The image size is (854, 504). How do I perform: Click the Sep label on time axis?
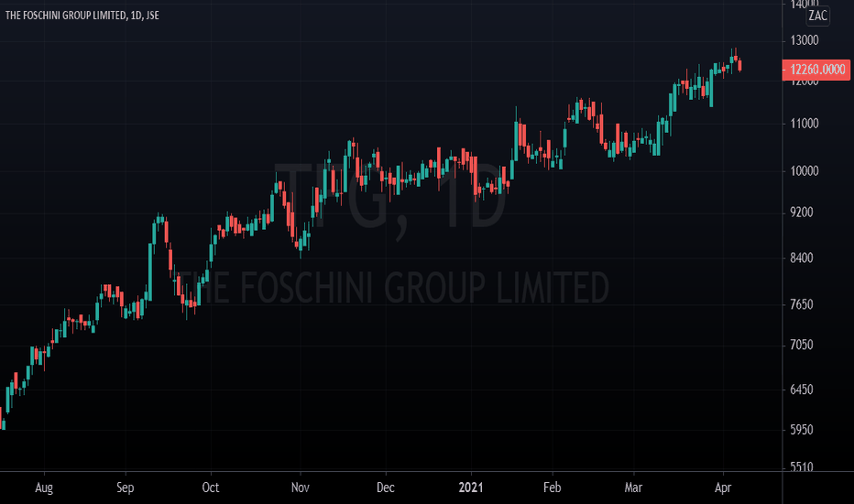tap(126, 488)
